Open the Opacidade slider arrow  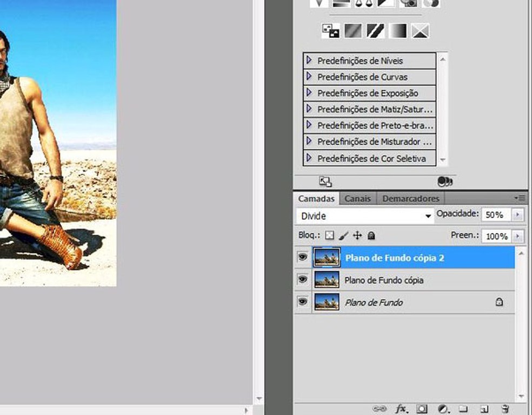click(518, 215)
